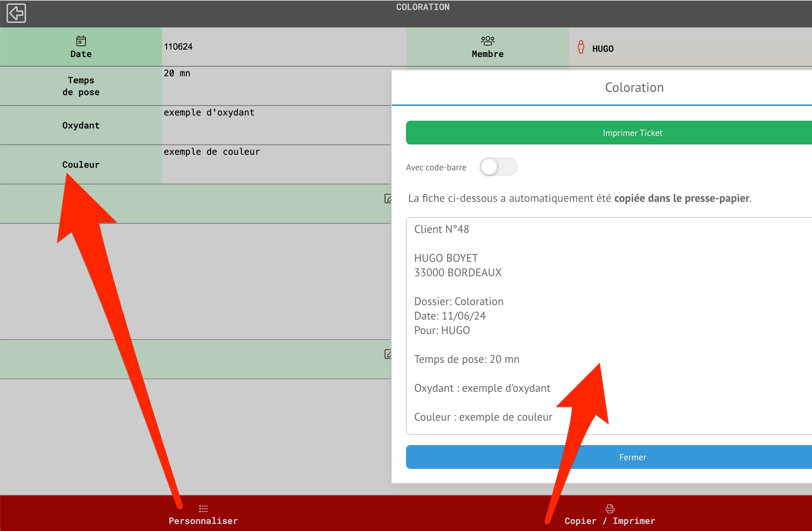Viewport: 812px width, 531px height.
Task: Click the printer icon above Copier / Imprimer
Action: (x=610, y=509)
